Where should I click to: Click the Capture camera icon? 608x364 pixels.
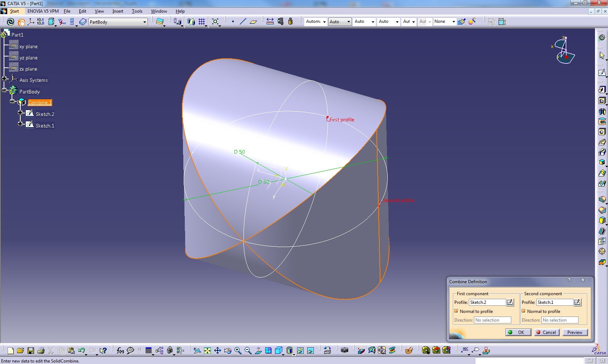tap(345, 350)
